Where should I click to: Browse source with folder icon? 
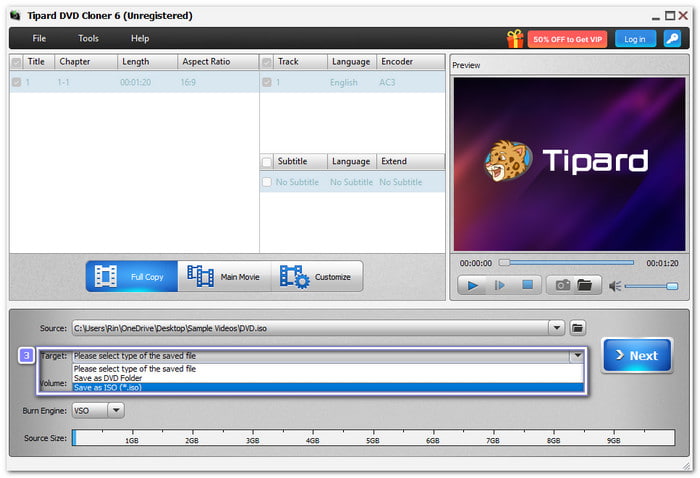(x=577, y=328)
